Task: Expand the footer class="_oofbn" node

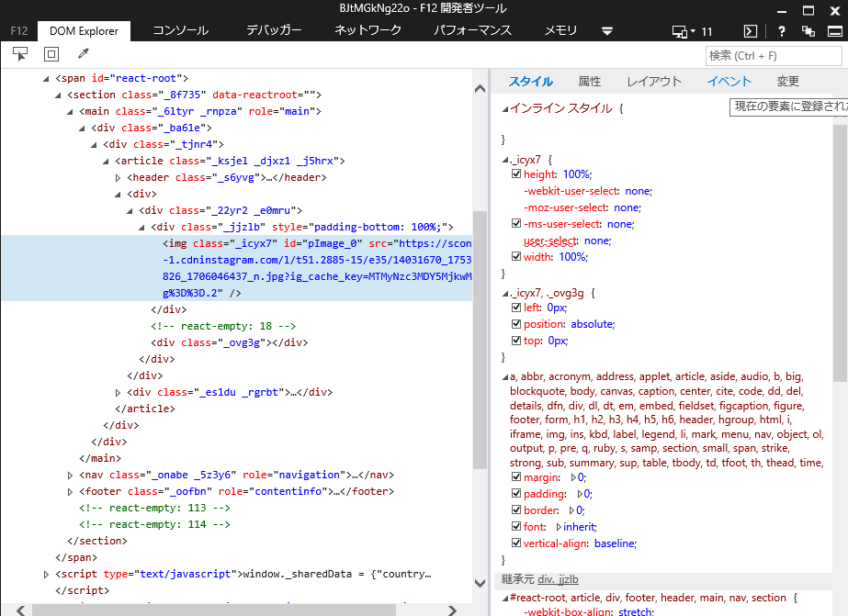Action: point(70,492)
